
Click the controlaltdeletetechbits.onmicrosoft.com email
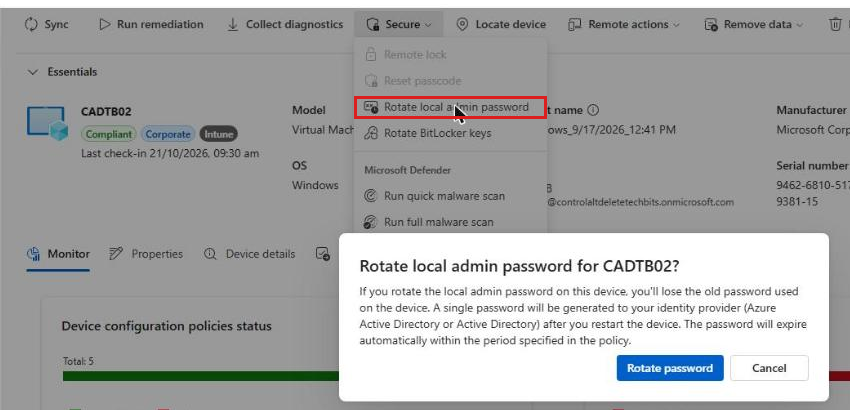(x=640, y=202)
